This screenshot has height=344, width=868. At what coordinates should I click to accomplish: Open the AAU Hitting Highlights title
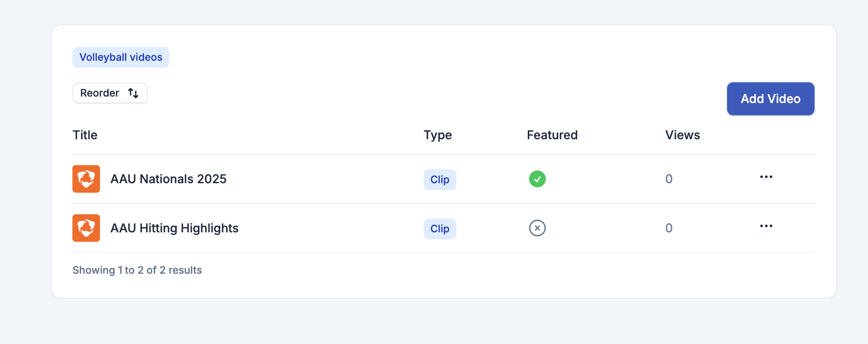175,228
